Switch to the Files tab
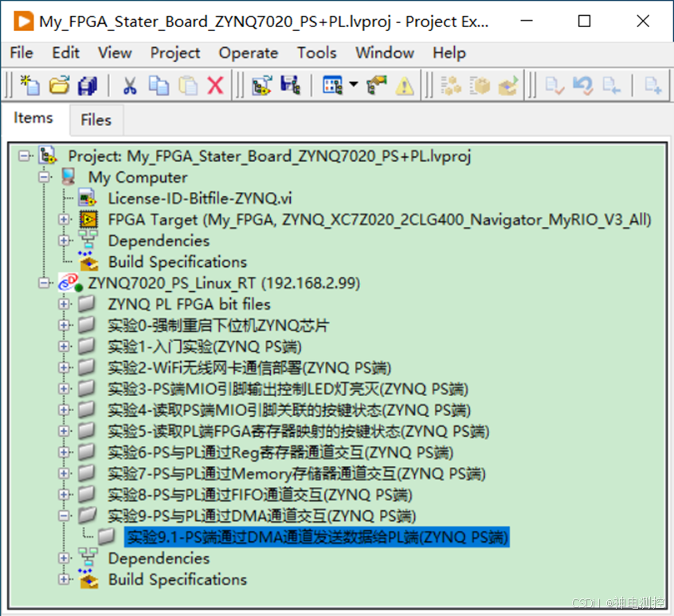674x616 pixels. (x=96, y=120)
